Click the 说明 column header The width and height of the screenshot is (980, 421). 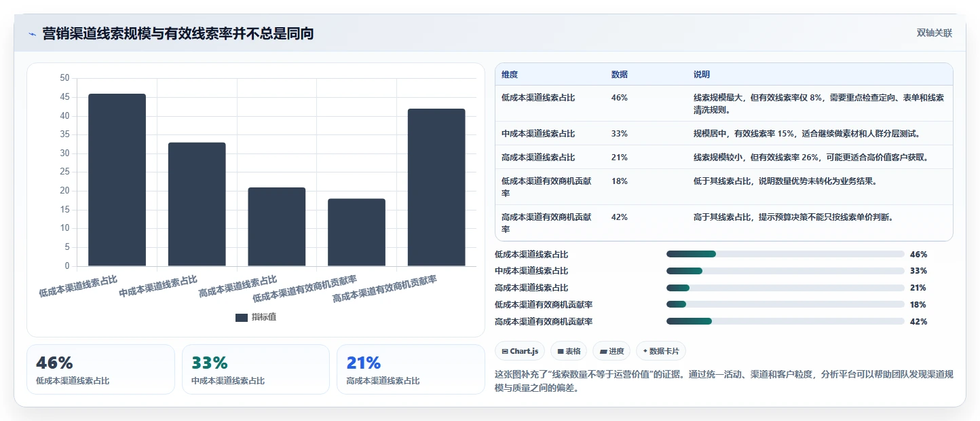[x=702, y=74]
